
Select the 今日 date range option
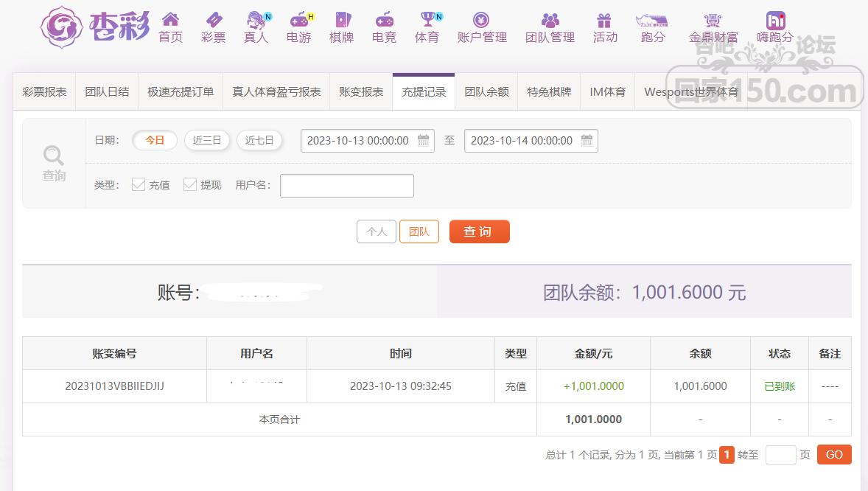coord(155,140)
